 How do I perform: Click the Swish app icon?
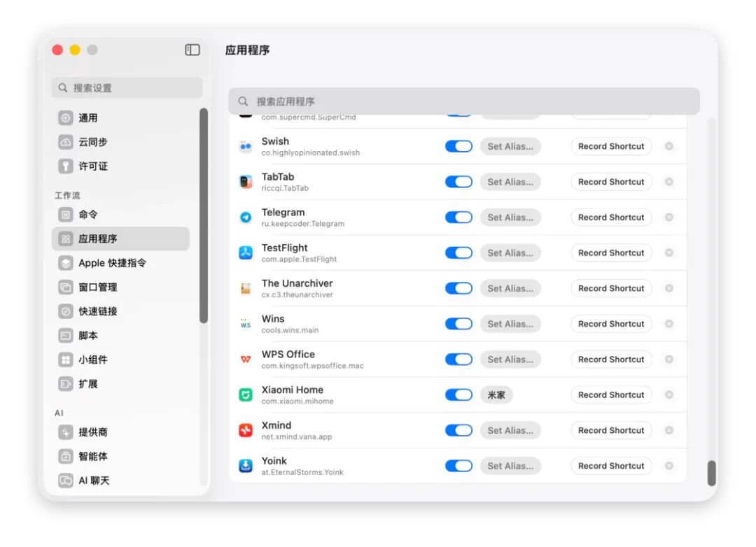pos(246,146)
